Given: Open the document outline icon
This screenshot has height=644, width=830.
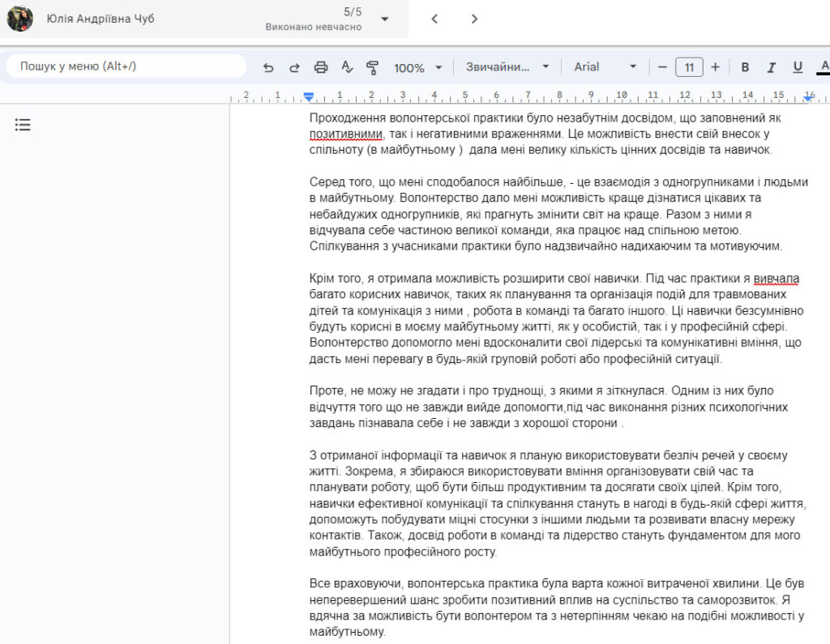Looking at the screenshot, I should pyautogui.click(x=23, y=125).
